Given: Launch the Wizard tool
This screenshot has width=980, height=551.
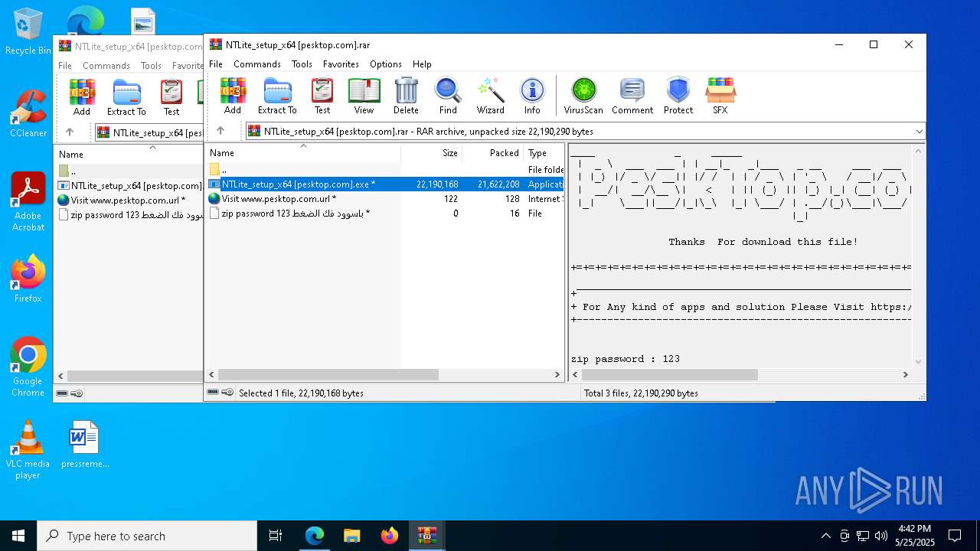Looking at the screenshot, I should [491, 96].
